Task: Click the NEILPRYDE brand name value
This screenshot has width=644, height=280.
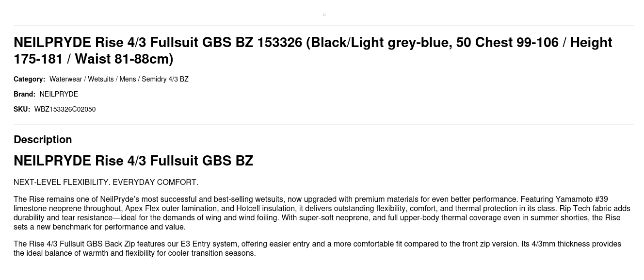Action: coord(59,94)
